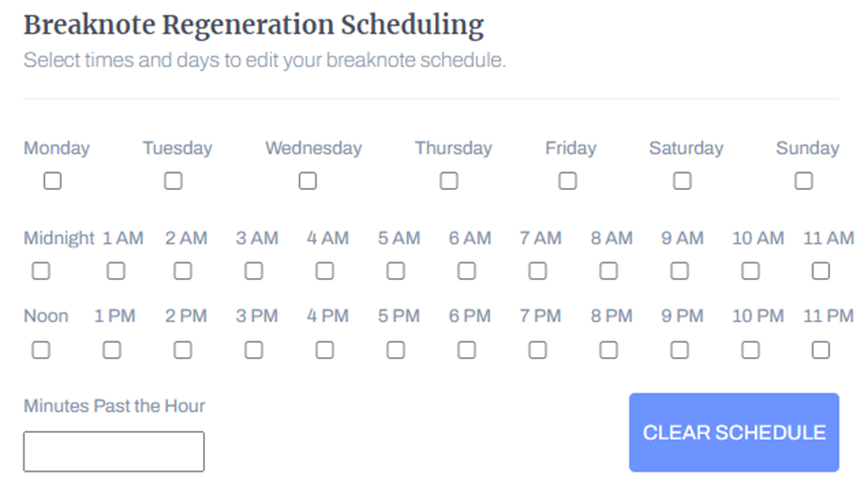Viewport: 868px width, 483px height.
Task: Check the Noon hour checkbox
Action: pos(41,350)
